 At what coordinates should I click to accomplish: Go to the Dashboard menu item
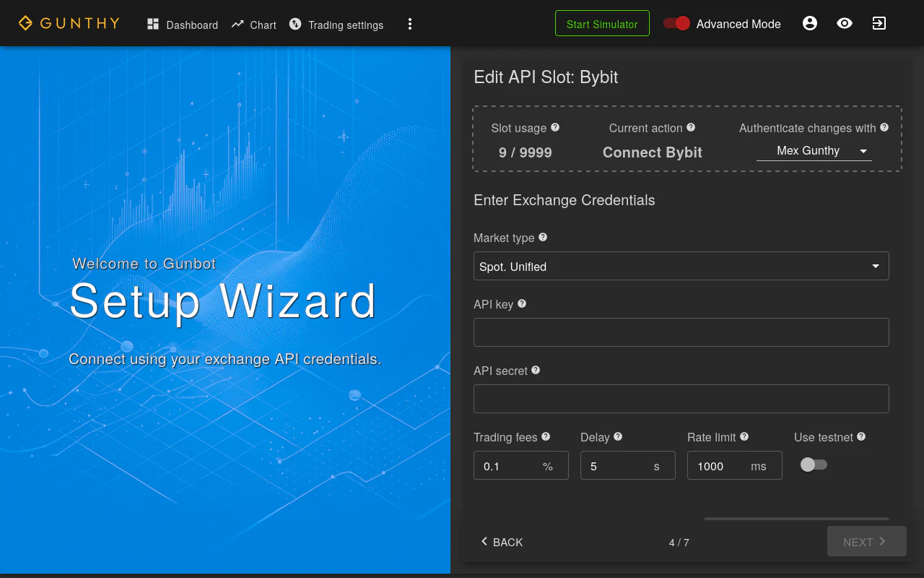tap(183, 25)
